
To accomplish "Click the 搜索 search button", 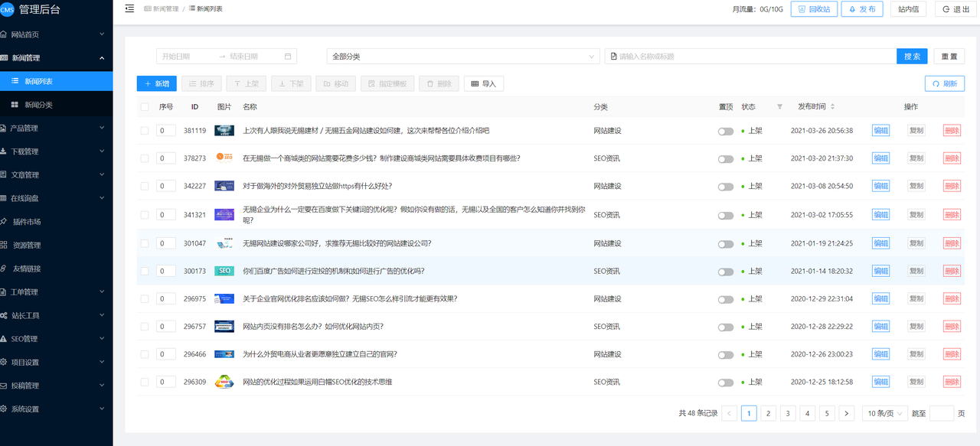I will (x=911, y=56).
